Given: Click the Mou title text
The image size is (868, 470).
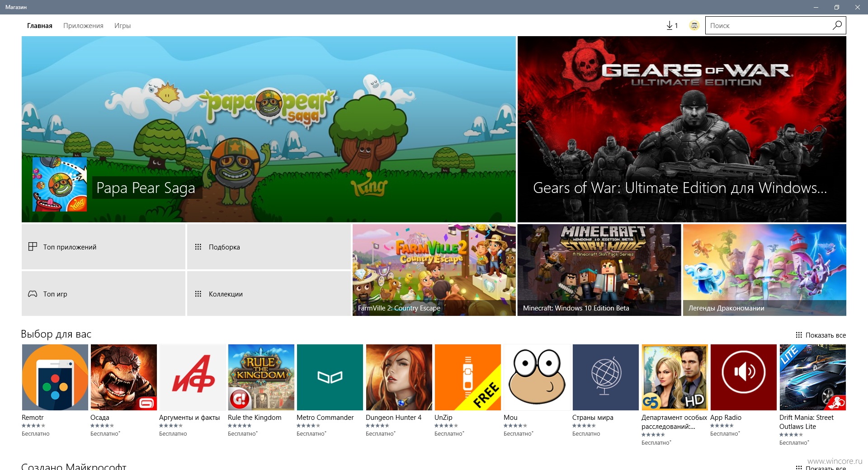Looking at the screenshot, I should pyautogui.click(x=510, y=418).
